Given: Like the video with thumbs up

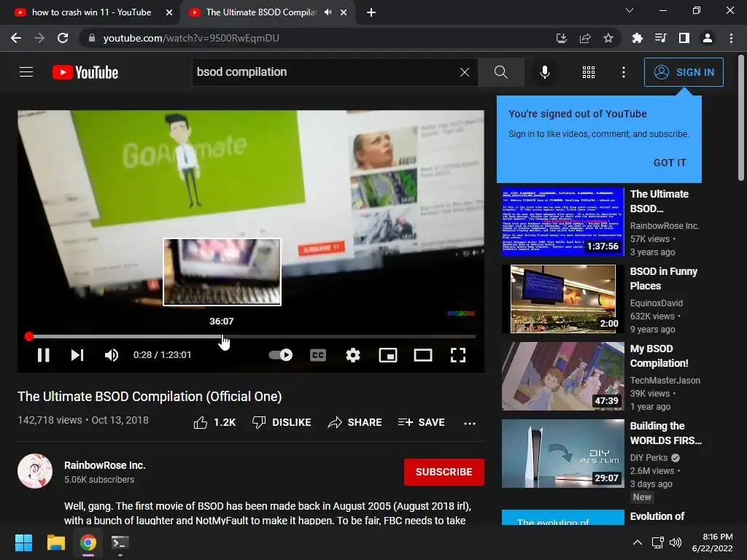Looking at the screenshot, I should [214, 422].
